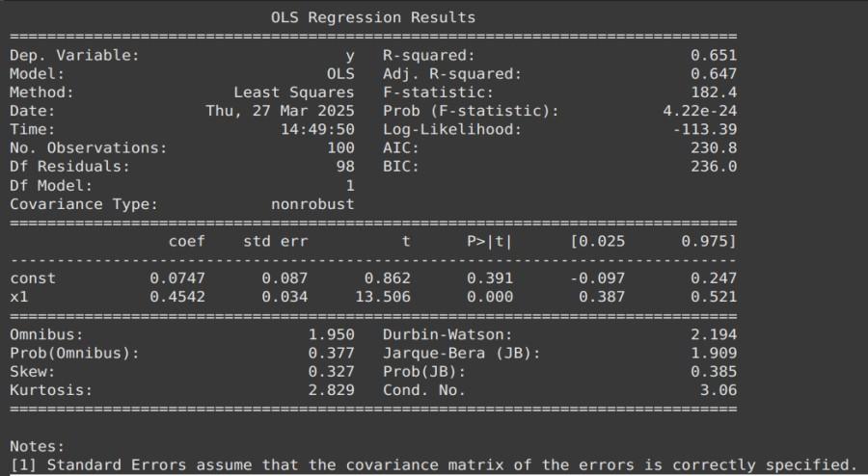The height and width of the screenshot is (476, 868).
Task: Click the R-squared value 0.651
Action: [714, 55]
